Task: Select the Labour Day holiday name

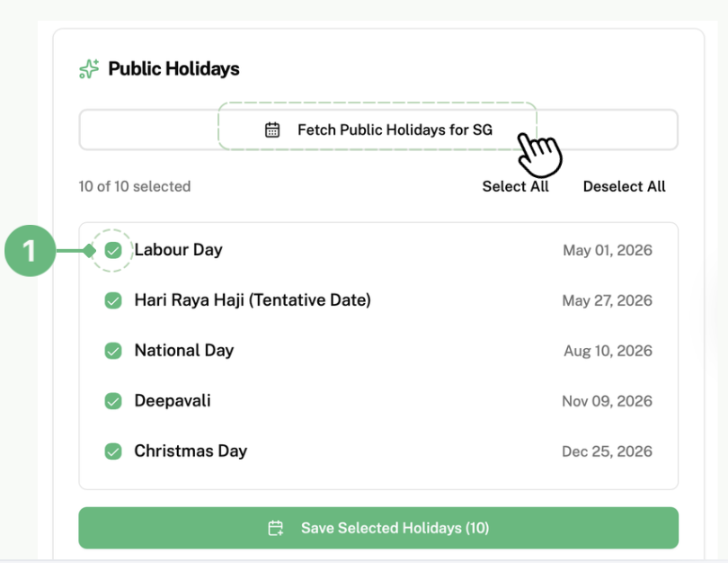Action: point(178,250)
